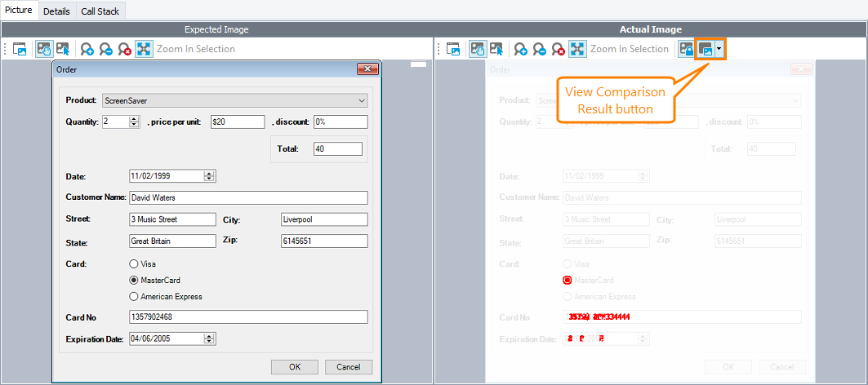Choose American Express option in Expected Image
Screen dimensions: 868x385
click(134, 297)
